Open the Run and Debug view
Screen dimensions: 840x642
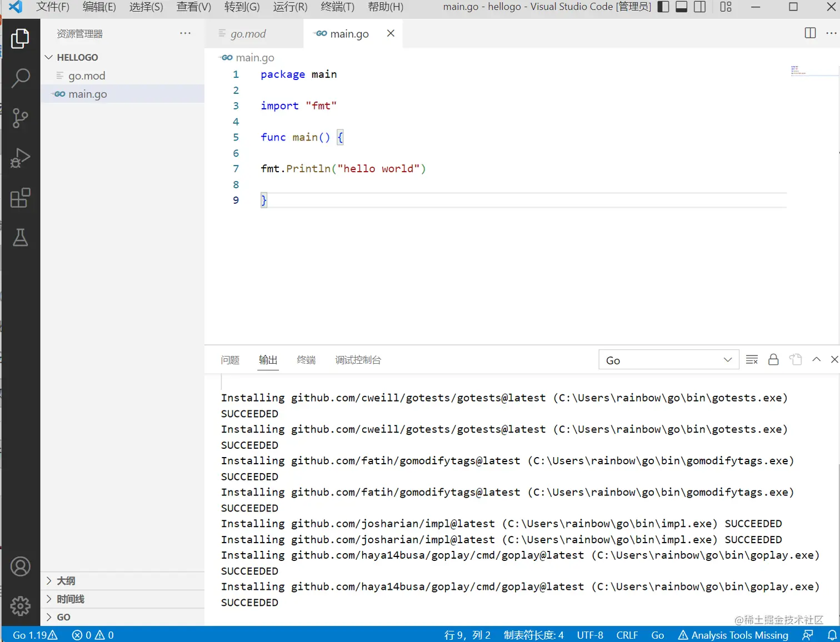point(20,158)
